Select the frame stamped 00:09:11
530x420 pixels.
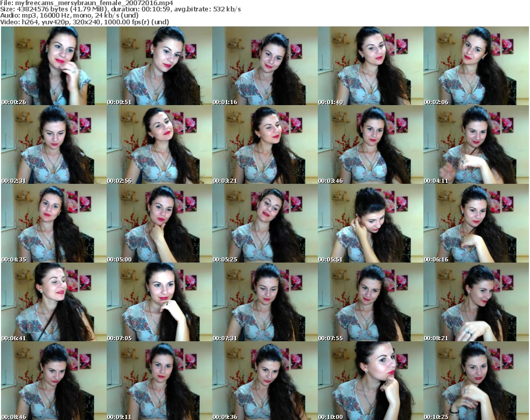(x=159, y=381)
